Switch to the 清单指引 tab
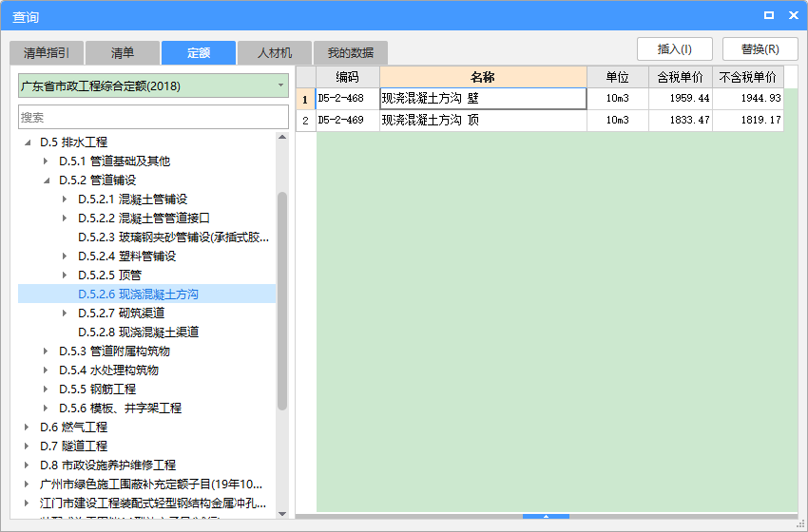 pos(47,52)
